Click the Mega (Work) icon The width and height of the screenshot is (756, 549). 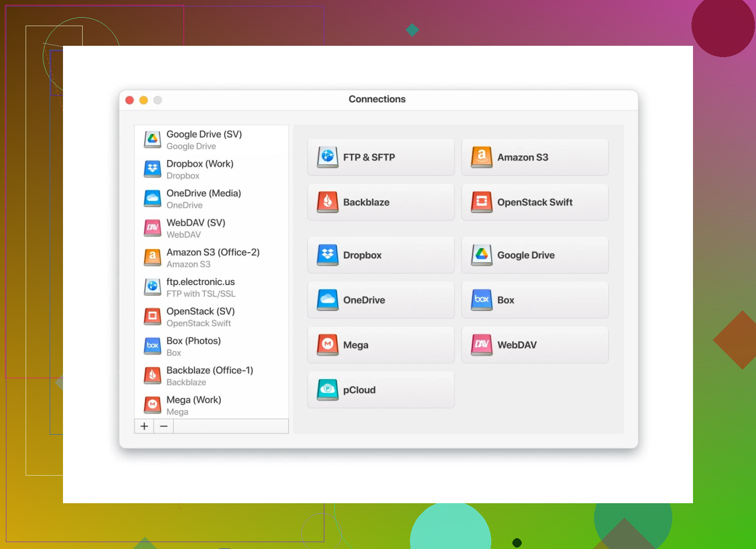(153, 406)
